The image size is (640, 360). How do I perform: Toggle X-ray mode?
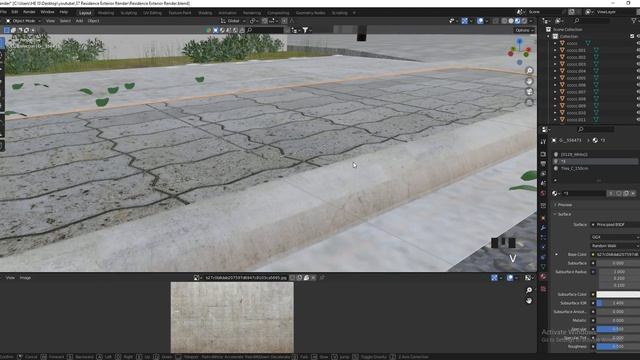click(x=496, y=21)
